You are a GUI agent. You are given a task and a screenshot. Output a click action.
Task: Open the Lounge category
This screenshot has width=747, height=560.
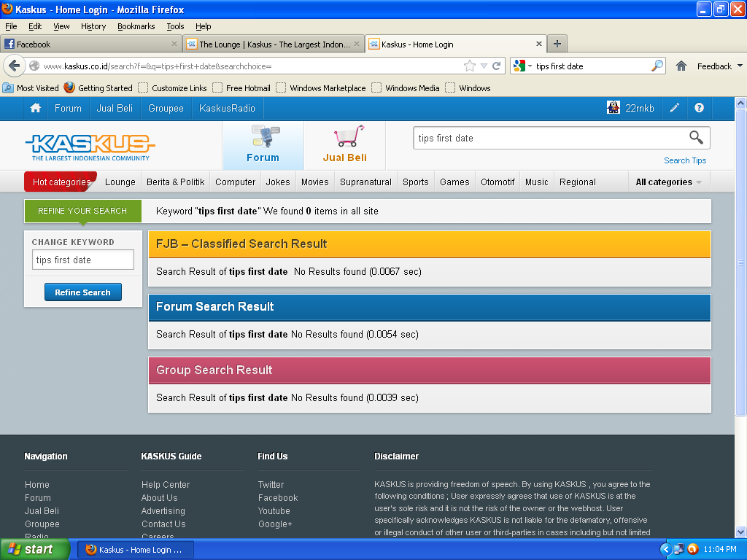[120, 182]
